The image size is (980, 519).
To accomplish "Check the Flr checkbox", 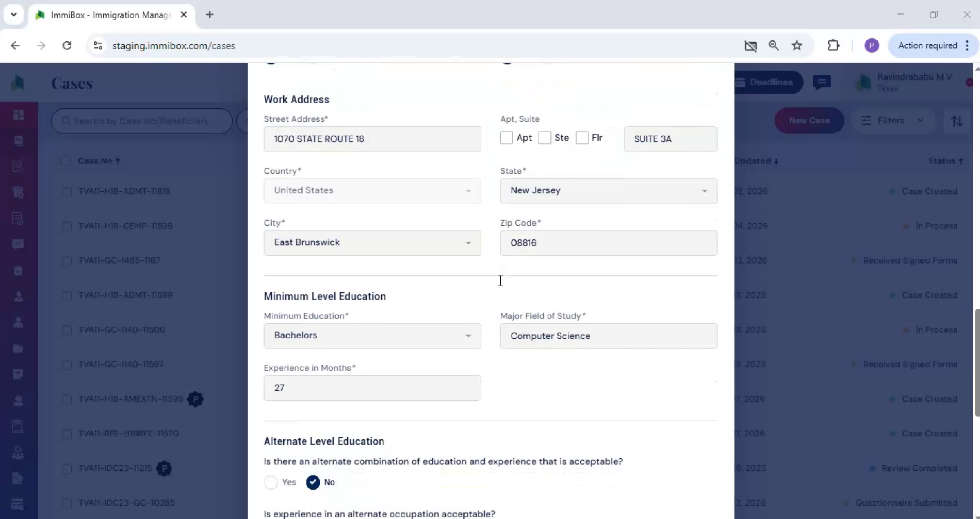I will click(582, 138).
